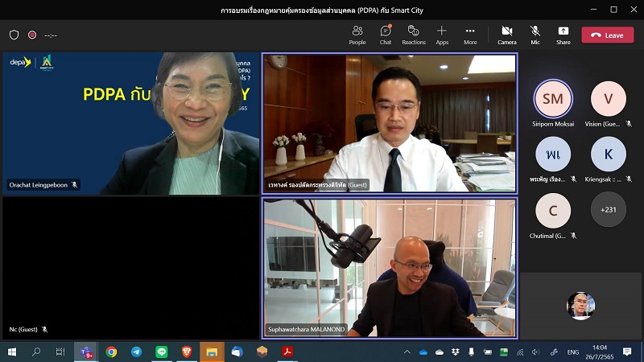Expand the +231 additional participants list

tap(608, 209)
